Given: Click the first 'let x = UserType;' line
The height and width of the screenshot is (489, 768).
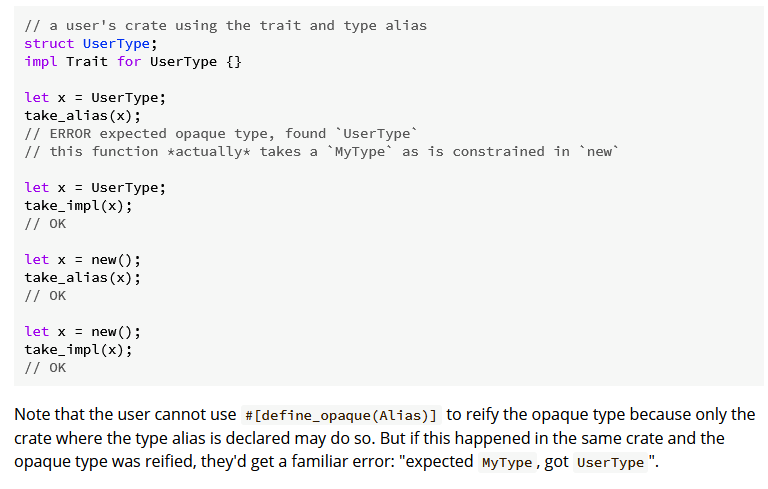Looking at the screenshot, I should point(96,98).
